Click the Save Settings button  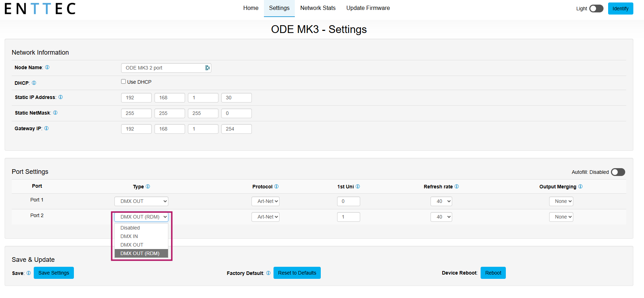click(54, 273)
